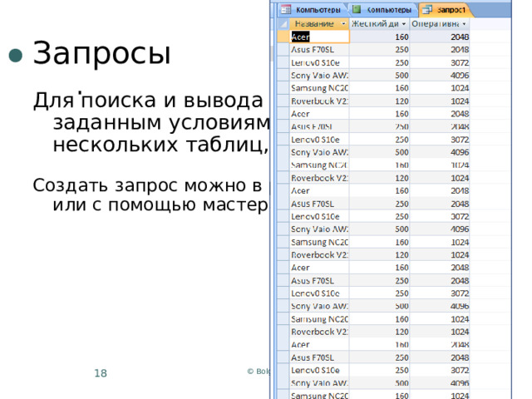Open the Название column filter dropdown arrow

click(x=343, y=24)
